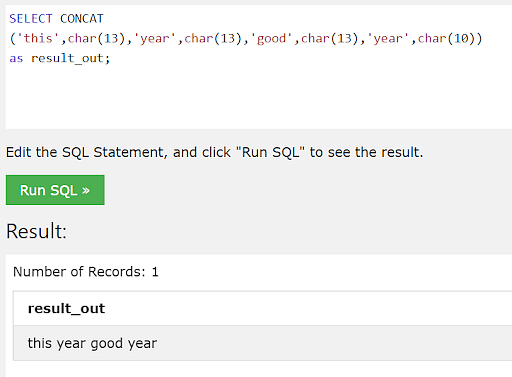The height and width of the screenshot is (377, 512).
Task: Click the second 'year' string in the query
Action: coord(388,39)
